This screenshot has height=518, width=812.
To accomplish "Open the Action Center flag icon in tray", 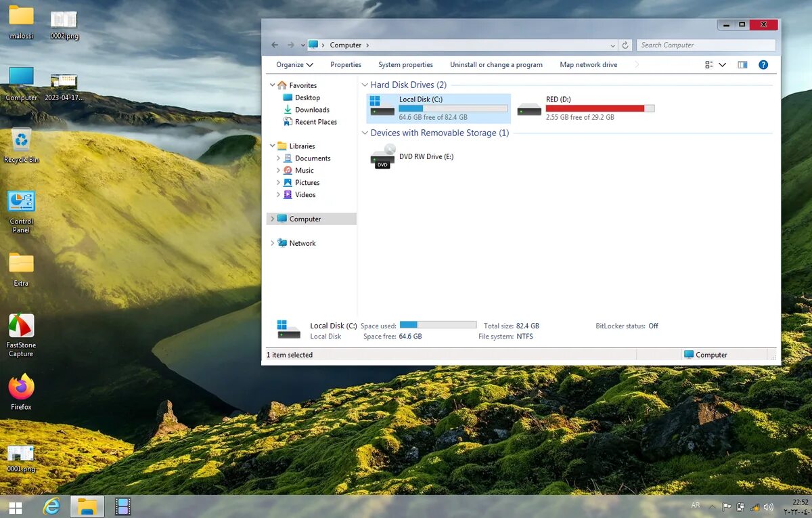I will (725, 505).
